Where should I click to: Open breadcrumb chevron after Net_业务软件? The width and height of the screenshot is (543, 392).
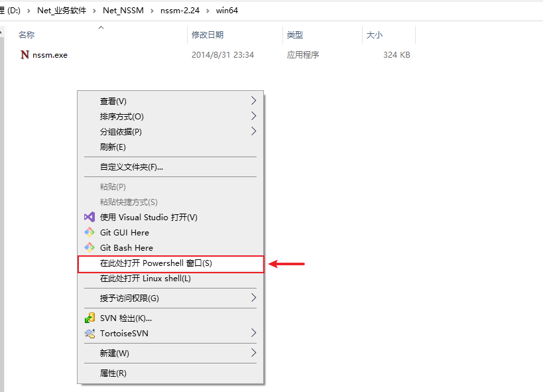pyautogui.click(x=94, y=11)
